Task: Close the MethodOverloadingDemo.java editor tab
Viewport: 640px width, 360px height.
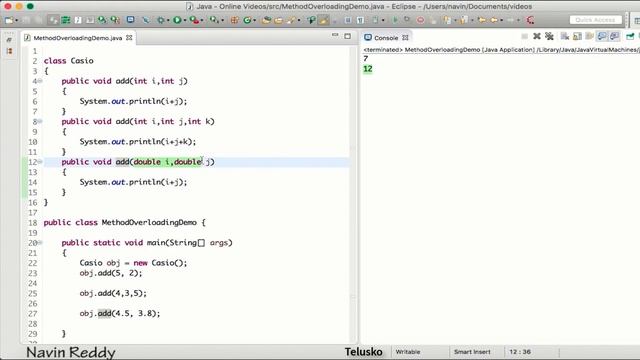Action: click(129, 38)
